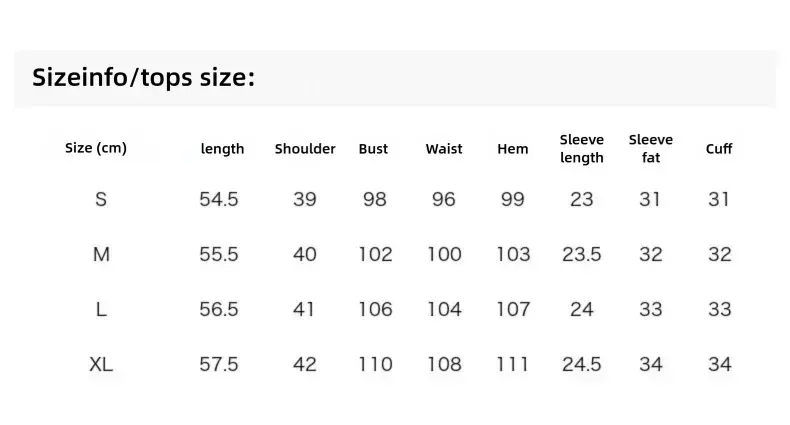Select the Sleeve length column header
790x425 pixels.
(581, 149)
